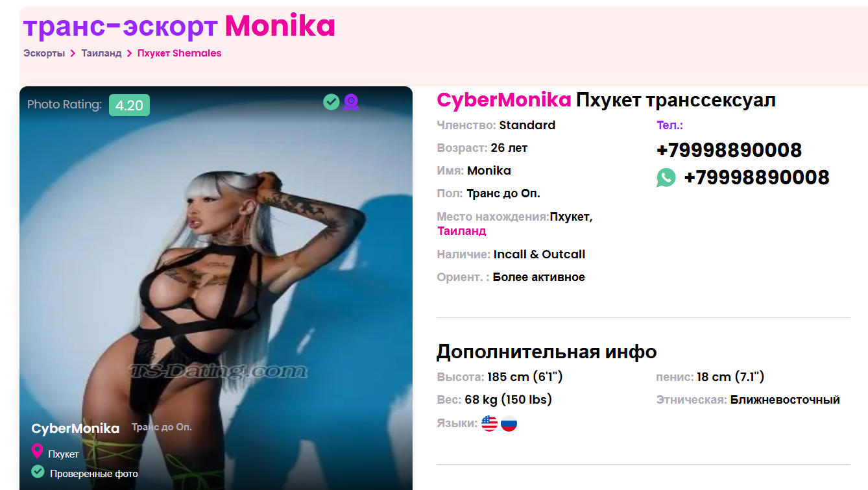The height and width of the screenshot is (490, 868).
Task: Click the WhatsApp phone number +79998890008
Action: click(756, 177)
